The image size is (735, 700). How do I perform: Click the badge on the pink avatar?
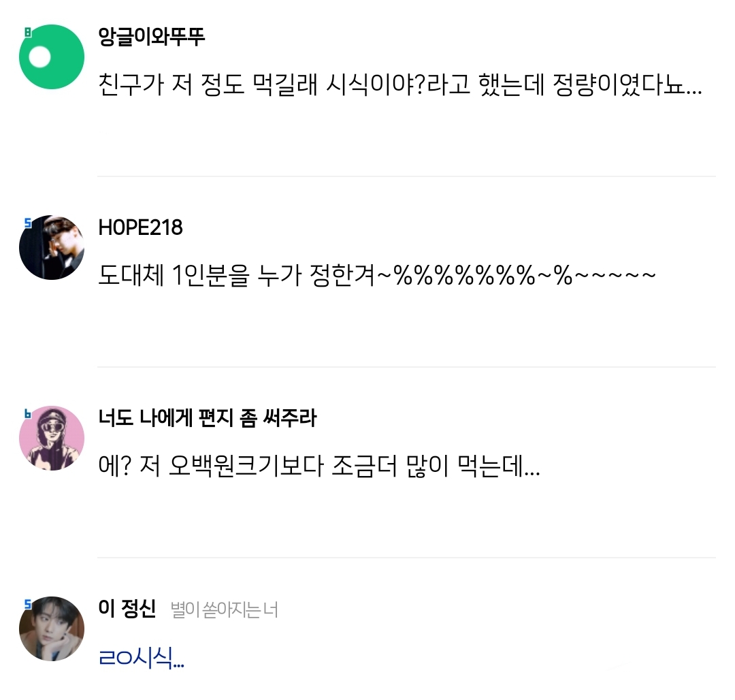tap(28, 413)
